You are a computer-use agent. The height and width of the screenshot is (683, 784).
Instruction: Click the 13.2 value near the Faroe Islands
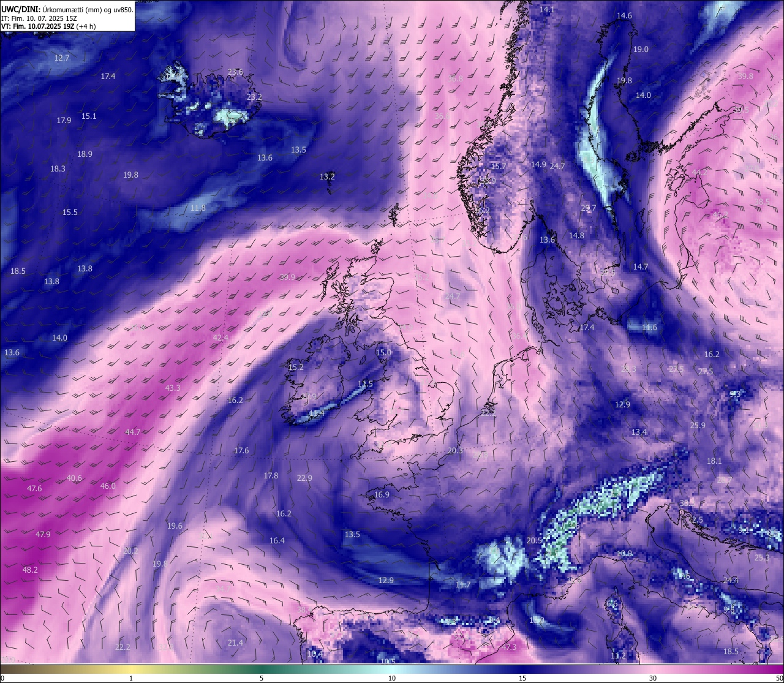point(327,177)
